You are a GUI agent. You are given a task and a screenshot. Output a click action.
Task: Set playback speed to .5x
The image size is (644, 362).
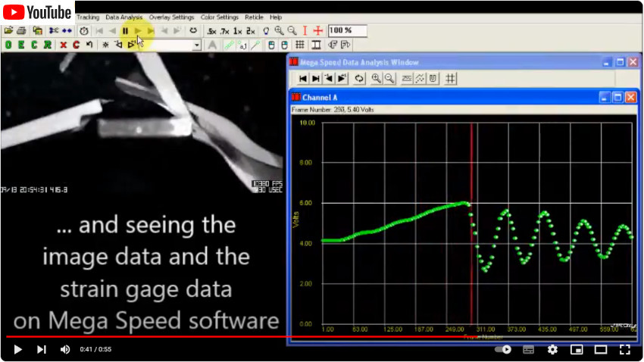point(211,31)
